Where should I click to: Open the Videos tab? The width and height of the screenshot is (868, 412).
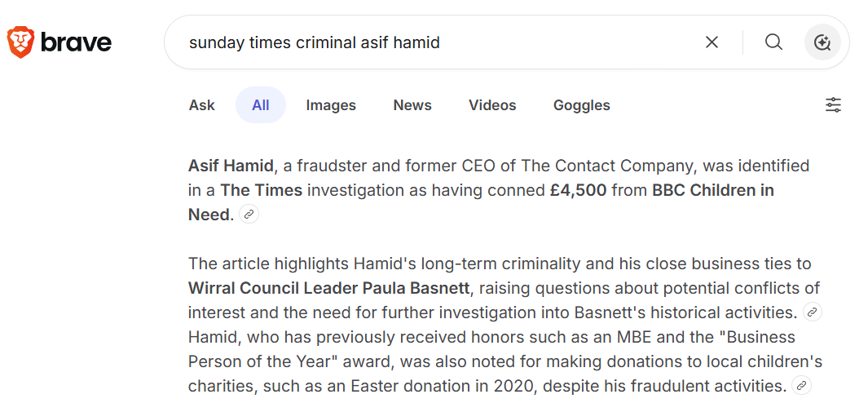pyautogui.click(x=492, y=105)
